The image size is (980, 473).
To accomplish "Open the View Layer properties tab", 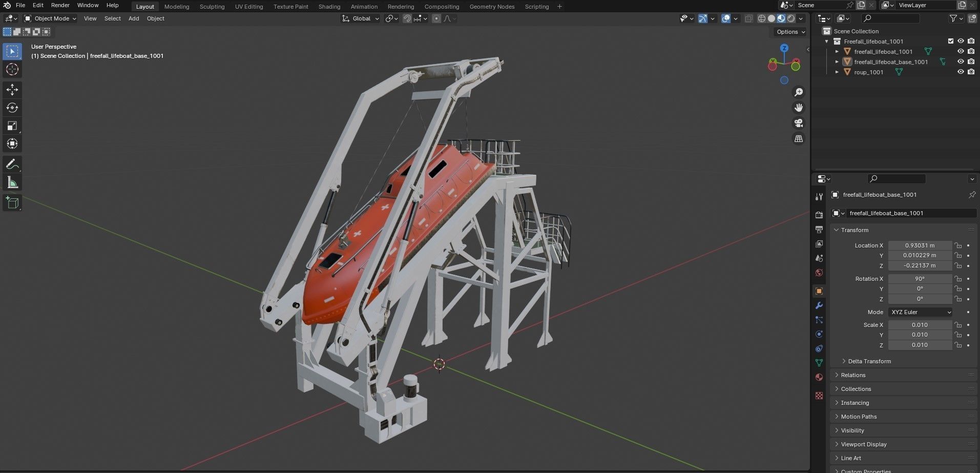I will [819, 243].
